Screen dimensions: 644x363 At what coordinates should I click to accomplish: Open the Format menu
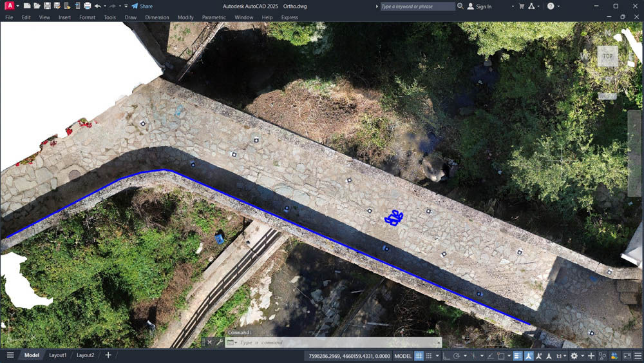point(87,17)
